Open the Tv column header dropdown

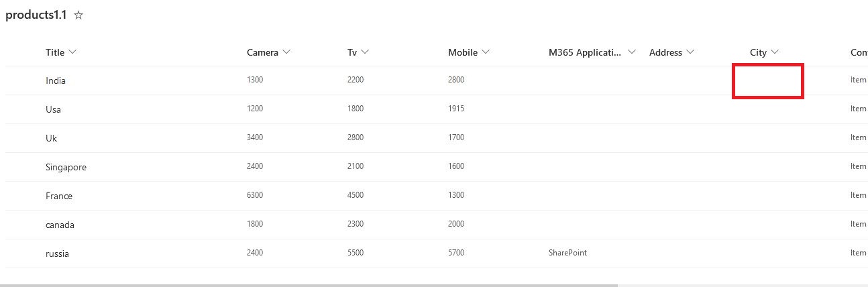pyautogui.click(x=365, y=52)
